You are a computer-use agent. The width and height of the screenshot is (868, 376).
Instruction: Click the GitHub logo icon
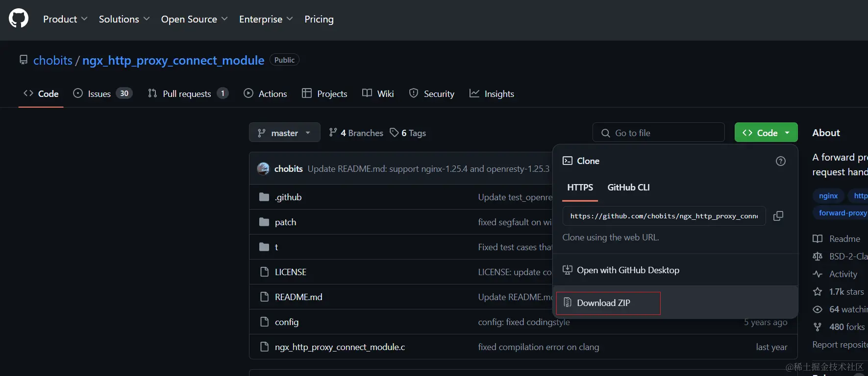[x=19, y=19]
